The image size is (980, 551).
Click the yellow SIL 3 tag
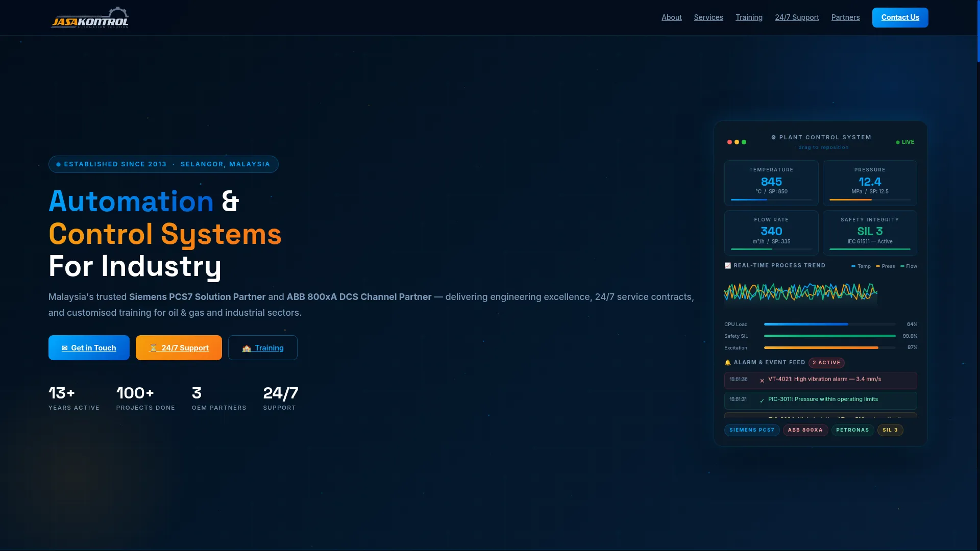(890, 430)
